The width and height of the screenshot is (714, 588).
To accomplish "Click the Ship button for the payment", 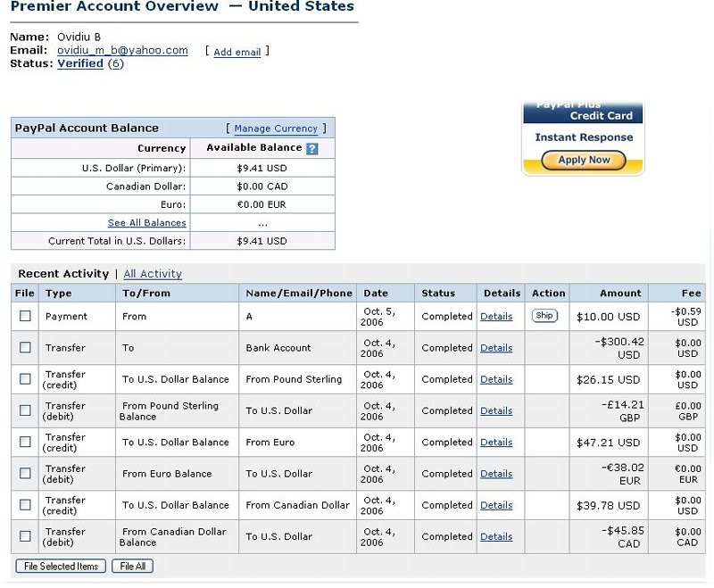I will pos(544,316).
